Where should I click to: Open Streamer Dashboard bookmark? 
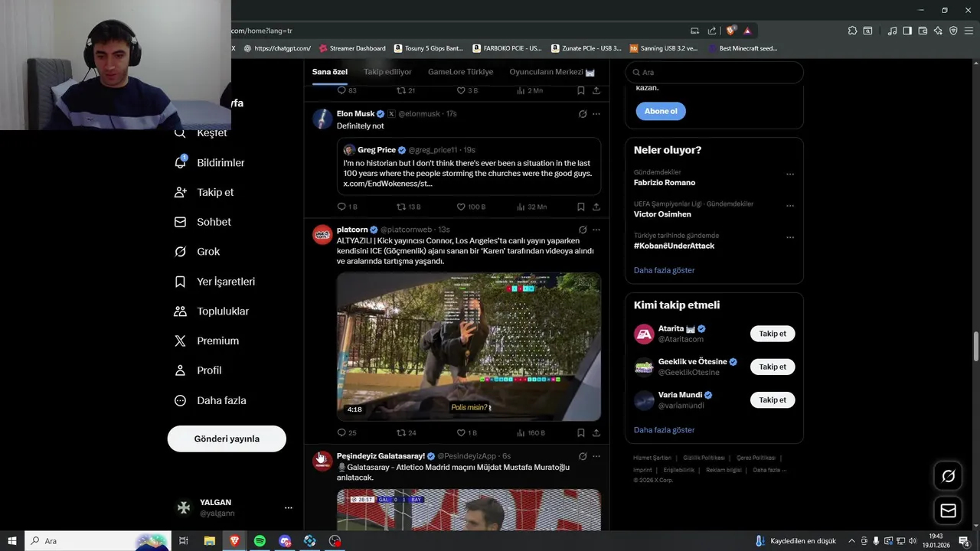pos(351,48)
